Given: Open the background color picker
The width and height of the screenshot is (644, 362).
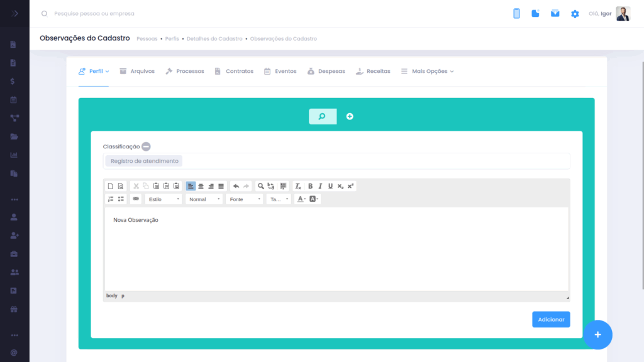Looking at the screenshot, I should point(314,199).
